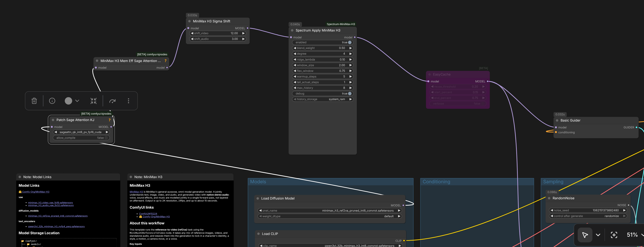The width and height of the screenshot is (644, 247).
Task: Open the weight_dtype default dropdown
Action: click(330, 216)
